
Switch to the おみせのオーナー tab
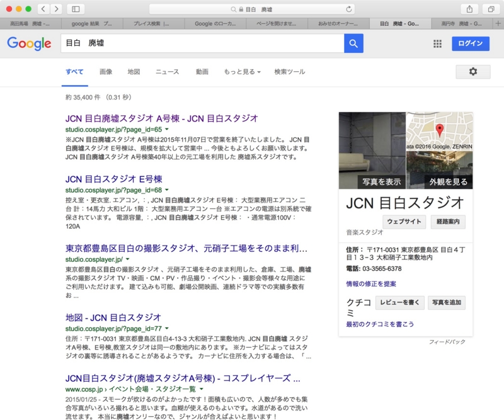coord(338,23)
